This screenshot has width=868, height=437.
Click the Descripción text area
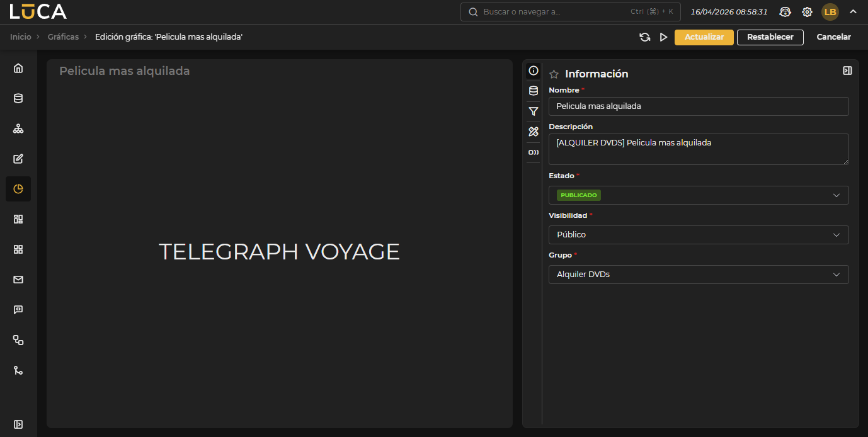click(699, 149)
